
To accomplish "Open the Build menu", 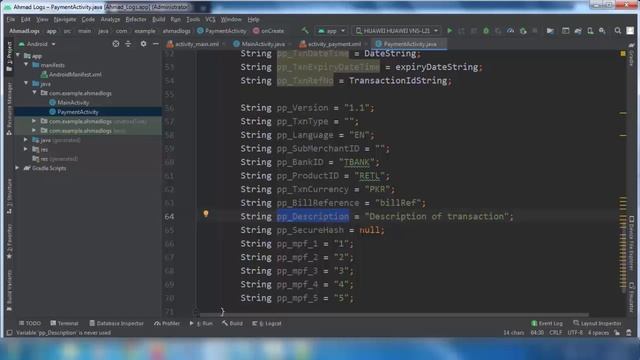I will (158, 19).
